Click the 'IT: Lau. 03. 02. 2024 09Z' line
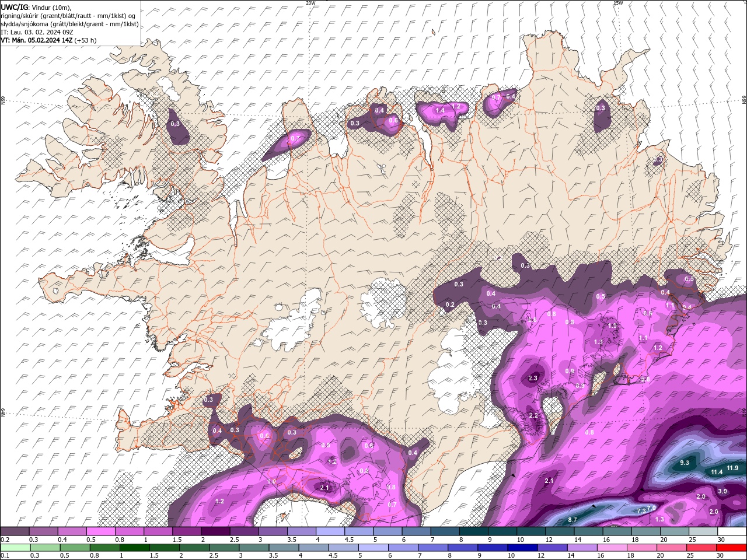This screenshot has height=560, width=747. point(36,32)
